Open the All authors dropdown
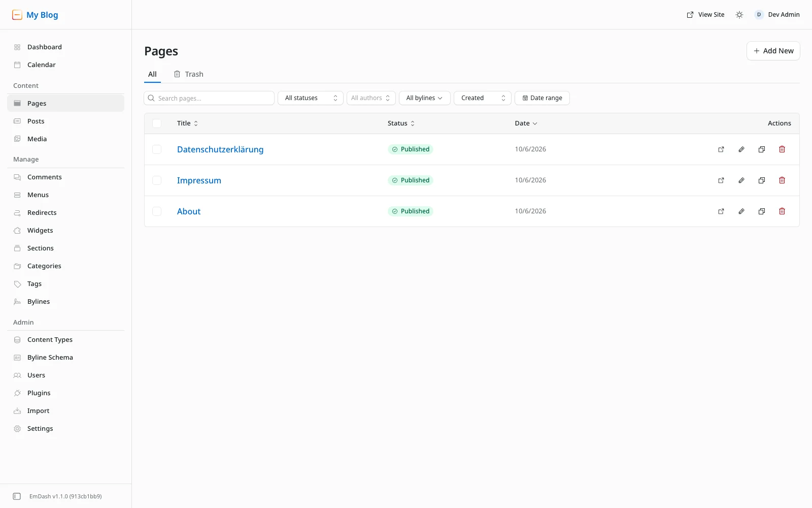Image resolution: width=812 pixels, height=508 pixels. coord(371,98)
